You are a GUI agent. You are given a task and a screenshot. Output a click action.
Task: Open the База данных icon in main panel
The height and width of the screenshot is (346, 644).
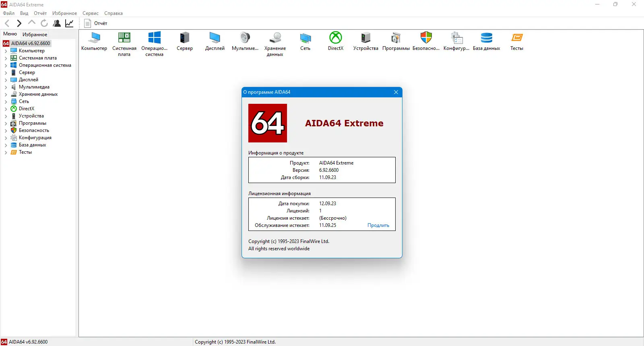tap(487, 41)
